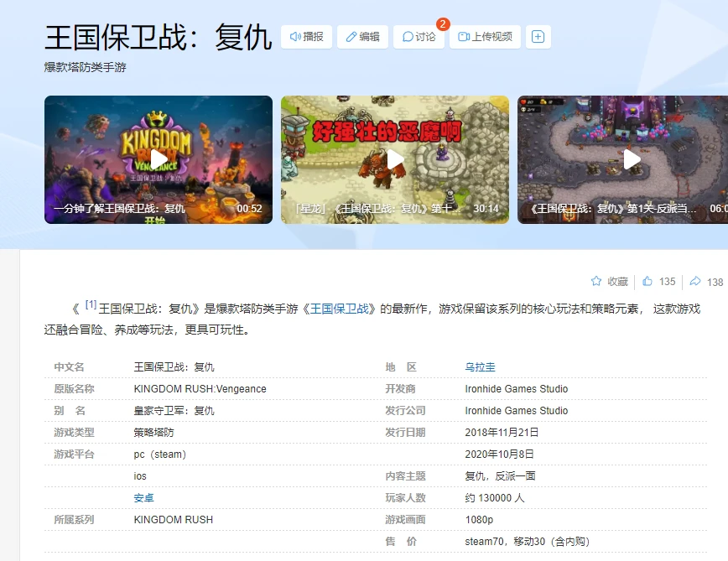Click the 上传视频 upload video button
The width and height of the screenshot is (728, 561).
485,37
